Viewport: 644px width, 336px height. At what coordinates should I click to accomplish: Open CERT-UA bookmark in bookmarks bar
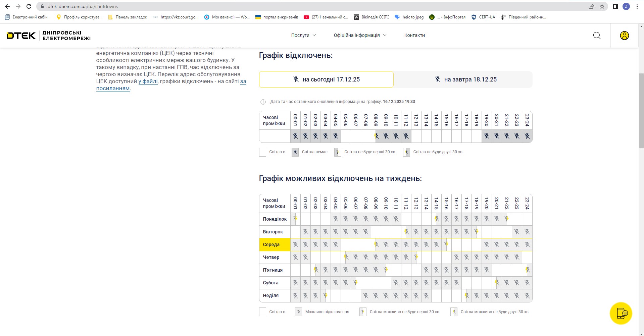(483, 17)
